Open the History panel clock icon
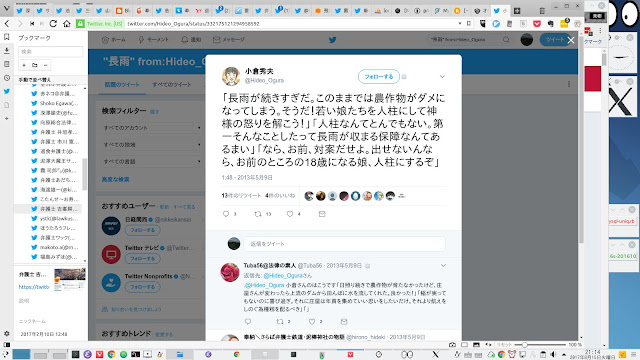 pyautogui.click(x=7, y=78)
